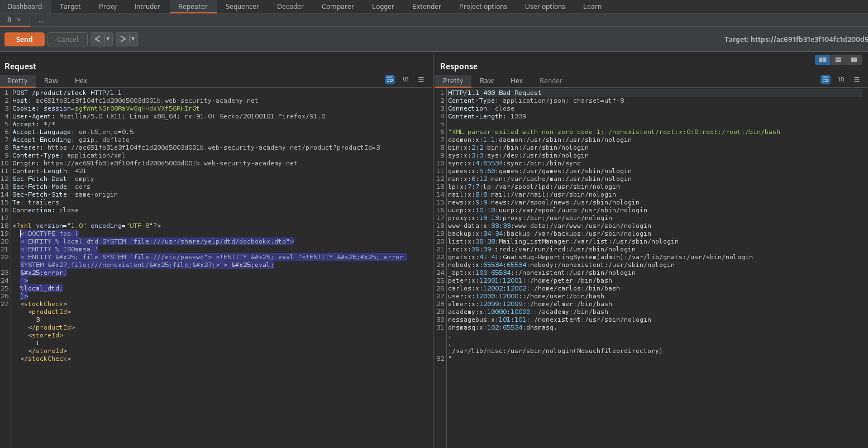Click response Content-Length 1339 header
The image size is (868, 448).
click(x=487, y=116)
